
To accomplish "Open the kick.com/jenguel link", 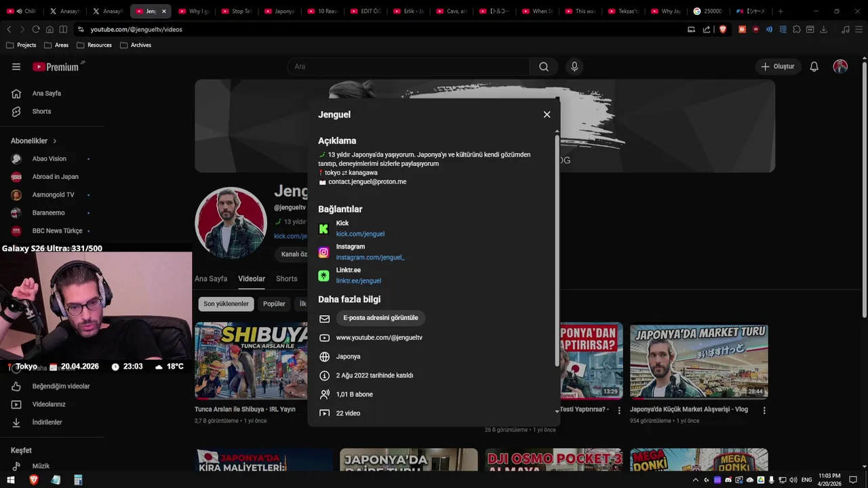I will [x=360, y=234].
